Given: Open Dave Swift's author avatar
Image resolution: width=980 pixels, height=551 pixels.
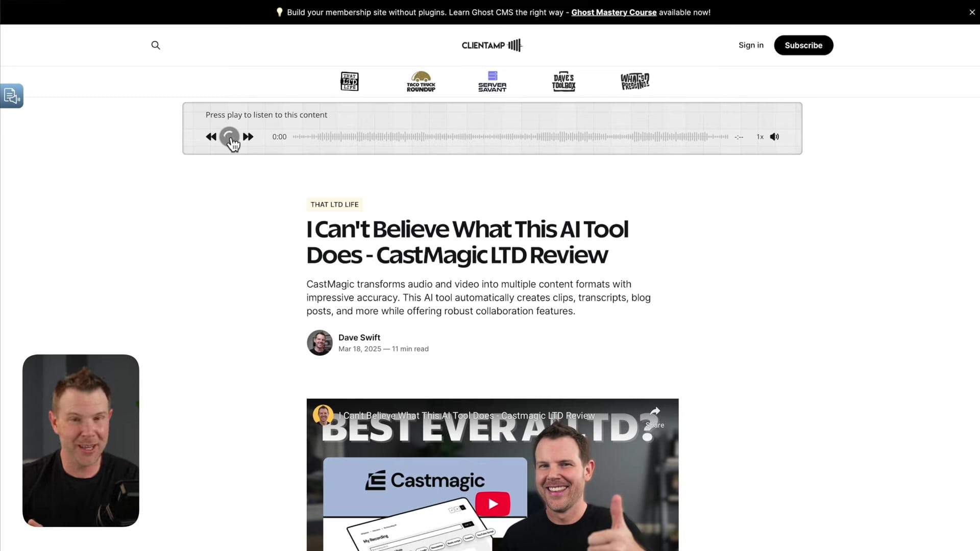Looking at the screenshot, I should tap(320, 343).
